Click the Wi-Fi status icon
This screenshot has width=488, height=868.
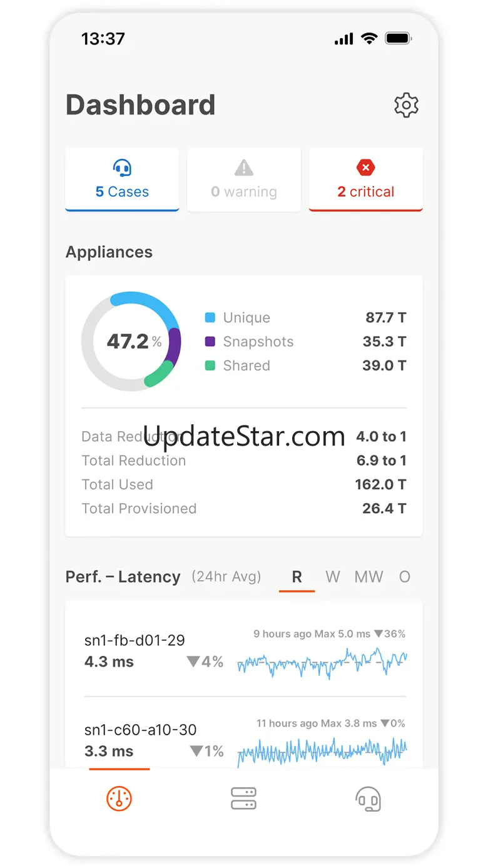pyautogui.click(x=370, y=39)
